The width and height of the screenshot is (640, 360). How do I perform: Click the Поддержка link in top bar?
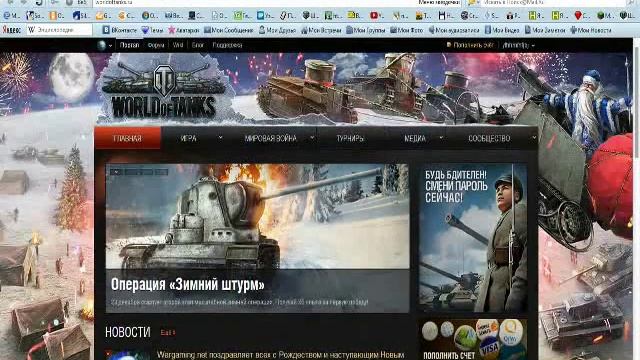[x=227, y=45]
